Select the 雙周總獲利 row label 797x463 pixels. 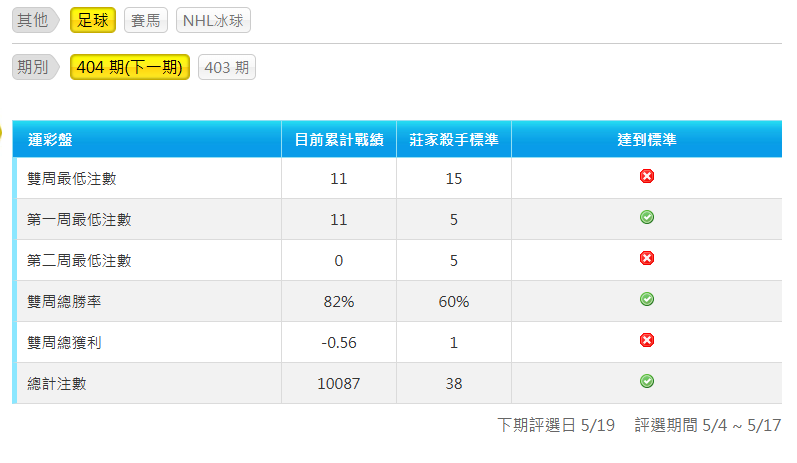(64, 343)
